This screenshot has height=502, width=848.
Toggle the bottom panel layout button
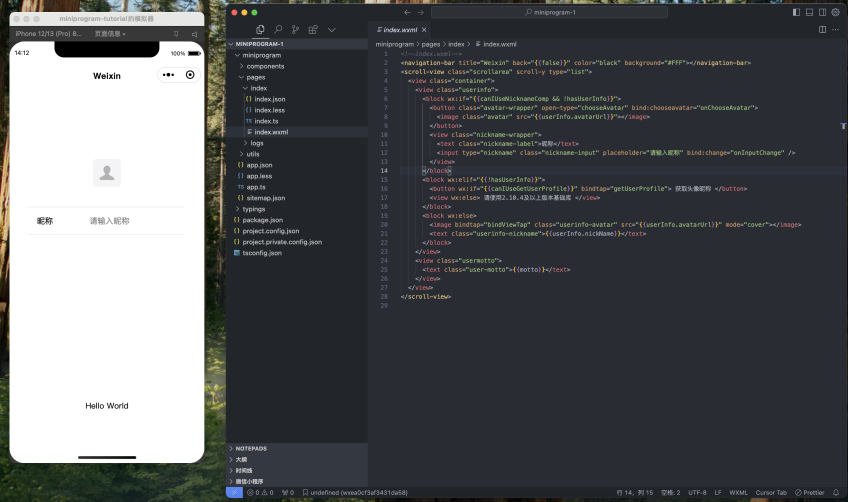click(x=809, y=12)
